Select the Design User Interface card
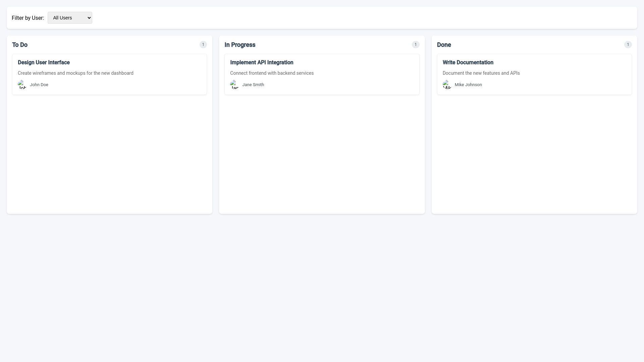The width and height of the screenshot is (644, 362). point(109,74)
